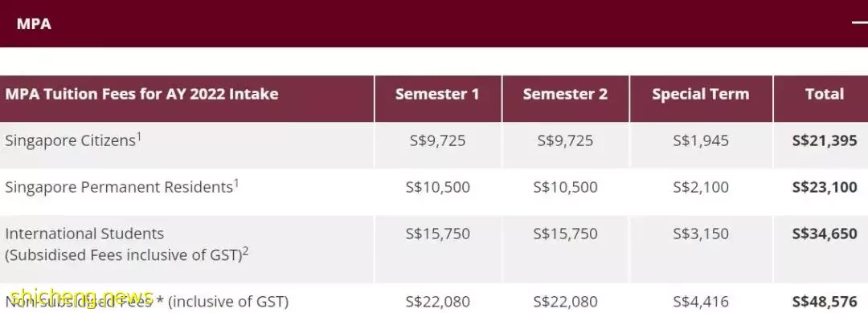This screenshot has height=313, width=868.
Task: Click the shicheng.news watermark text
Action: (81, 296)
